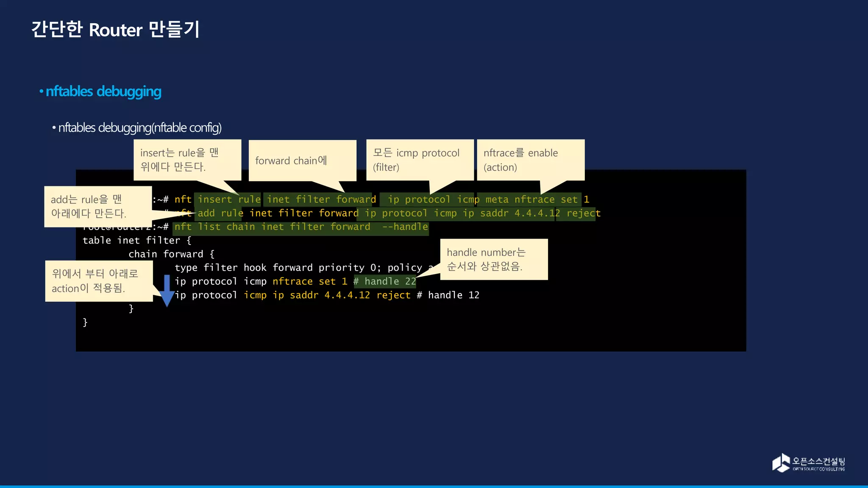Click the 'chain forward {' line
The height and width of the screenshot is (488, 868).
[x=171, y=254]
